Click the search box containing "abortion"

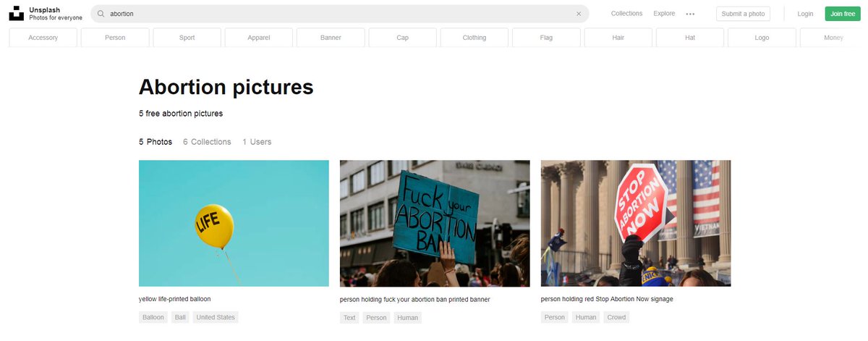(340, 14)
